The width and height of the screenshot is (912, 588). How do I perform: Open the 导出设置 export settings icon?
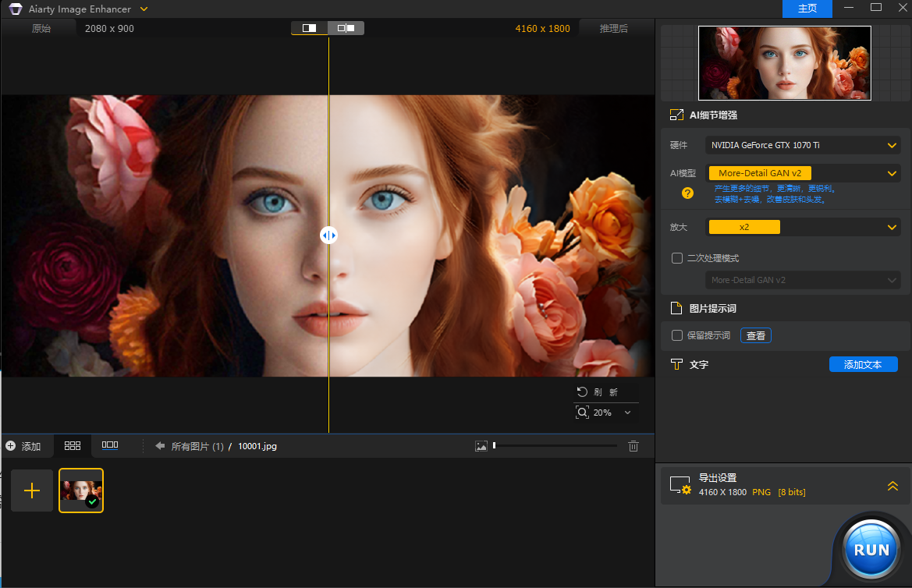(680, 486)
